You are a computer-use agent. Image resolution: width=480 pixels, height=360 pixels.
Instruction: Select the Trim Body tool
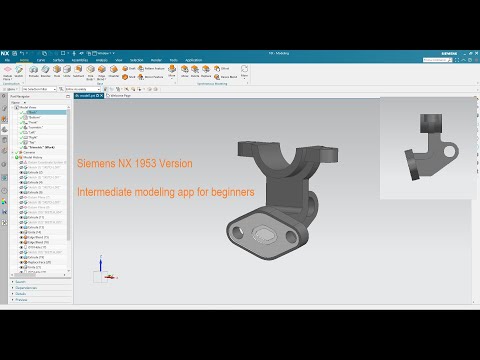tap(90, 73)
